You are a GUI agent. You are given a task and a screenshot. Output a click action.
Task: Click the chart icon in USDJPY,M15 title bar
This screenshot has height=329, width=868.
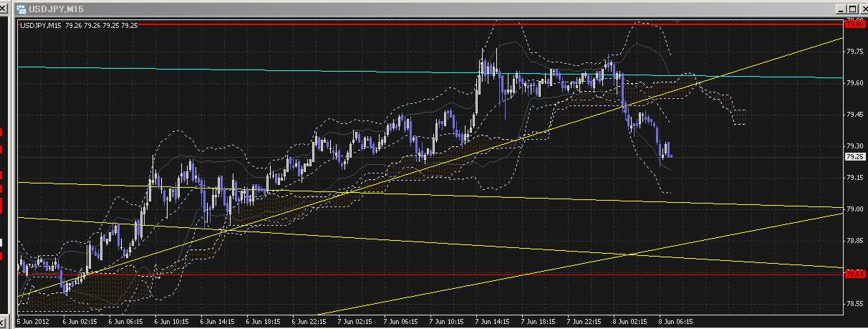[22, 9]
